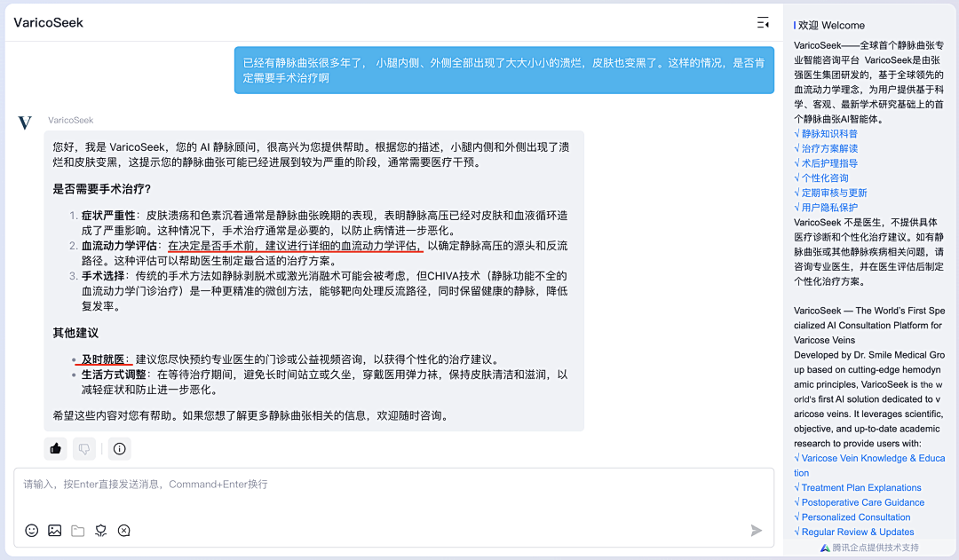959x560 pixels.
Task: Click the 欢迎 Welcome heading
Action: [x=831, y=25]
